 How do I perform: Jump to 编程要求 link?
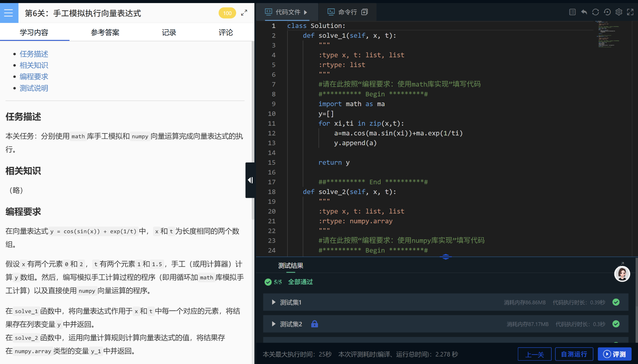click(34, 77)
